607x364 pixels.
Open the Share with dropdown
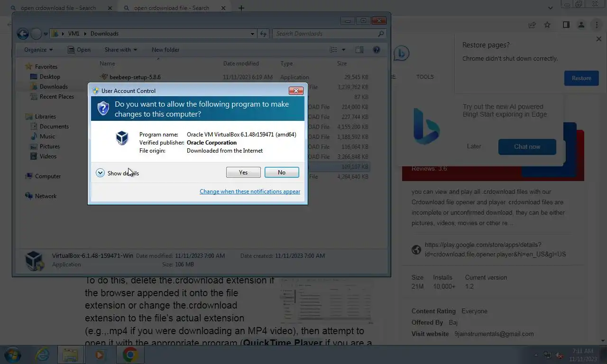pyautogui.click(x=120, y=50)
